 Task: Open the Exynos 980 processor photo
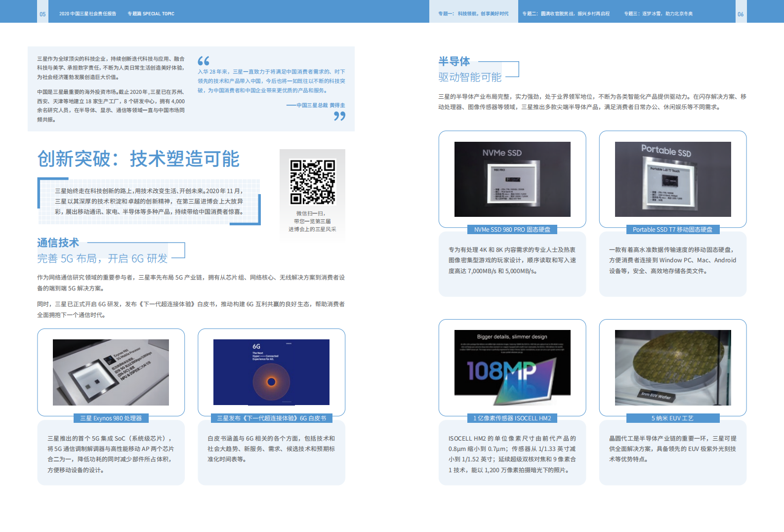point(111,372)
